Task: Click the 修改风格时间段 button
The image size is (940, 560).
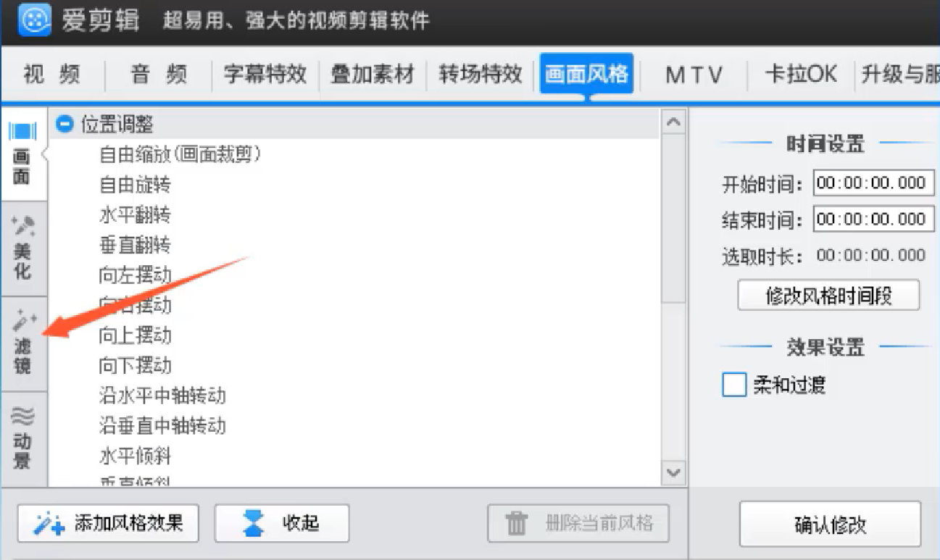Action: pos(828,296)
